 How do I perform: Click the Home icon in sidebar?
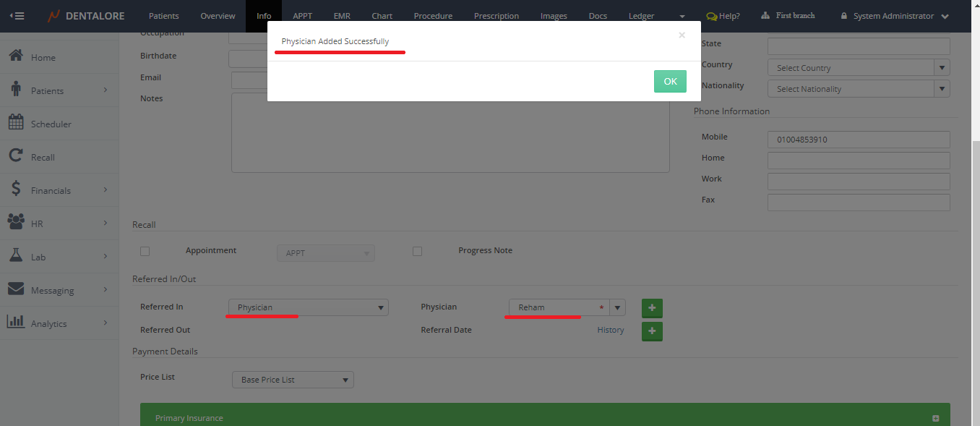(16, 56)
